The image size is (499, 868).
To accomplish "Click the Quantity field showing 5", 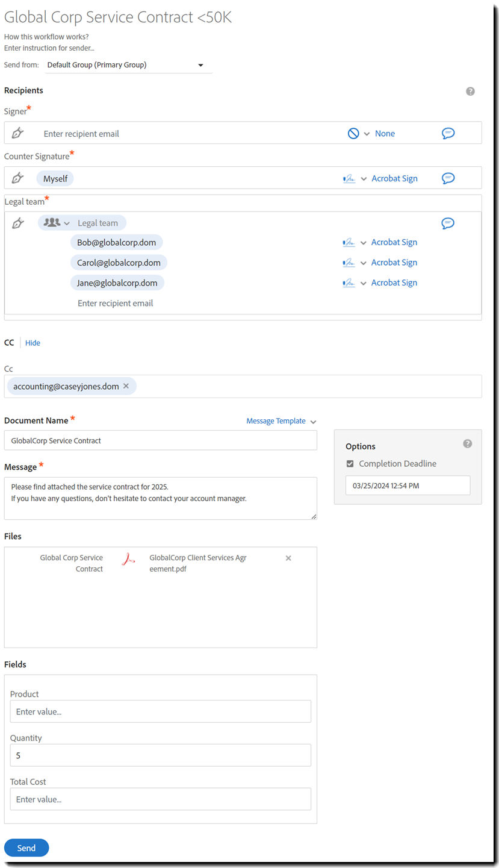I will pos(160,755).
